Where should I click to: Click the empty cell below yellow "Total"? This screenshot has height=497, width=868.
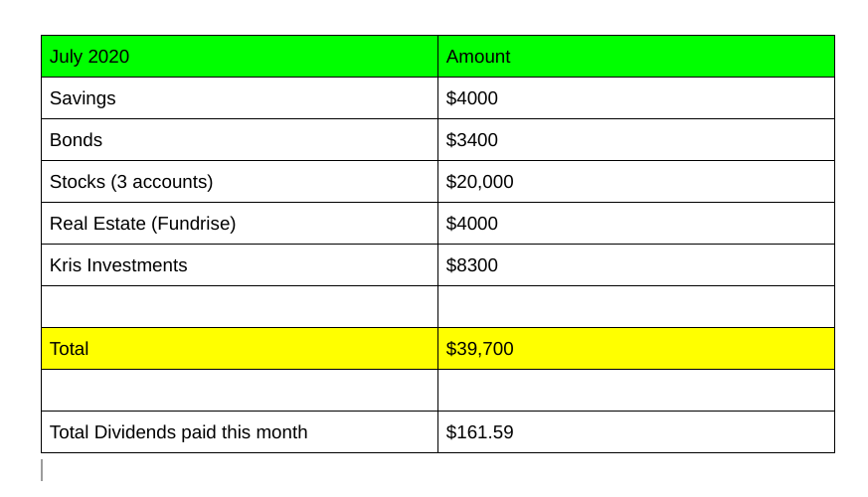(239, 391)
